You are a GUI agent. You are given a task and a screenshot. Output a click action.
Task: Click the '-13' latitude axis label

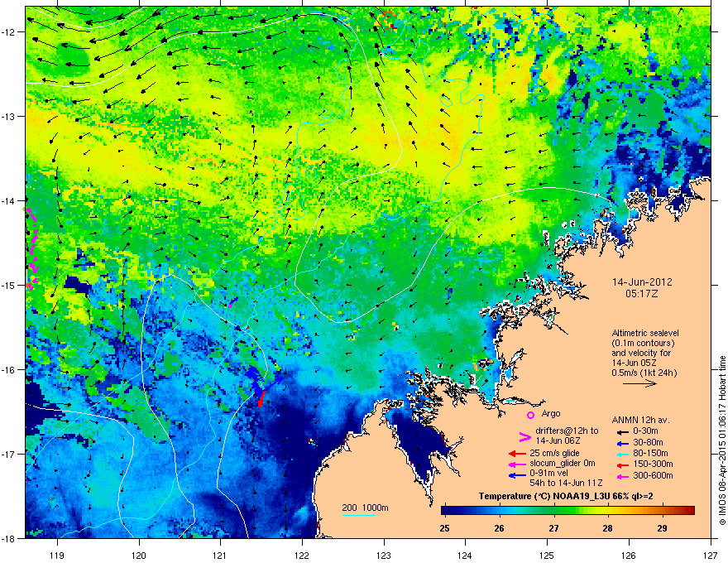[x=8, y=117]
